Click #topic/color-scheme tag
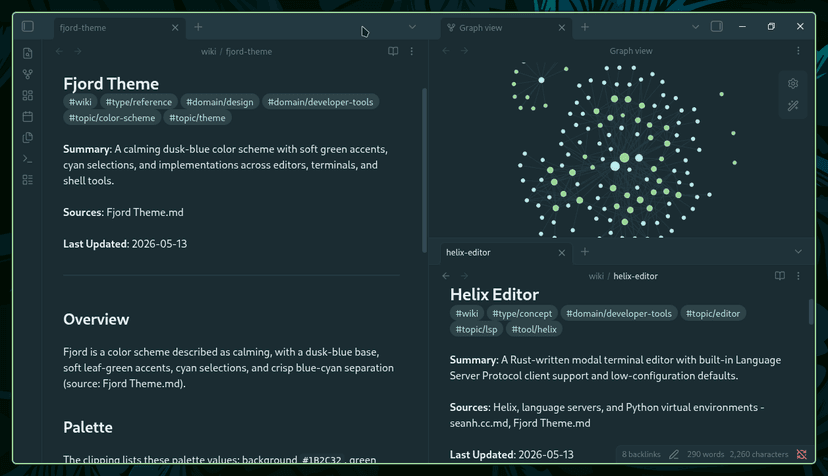Screen dimensions: 828x476 (x=112, y=118)
